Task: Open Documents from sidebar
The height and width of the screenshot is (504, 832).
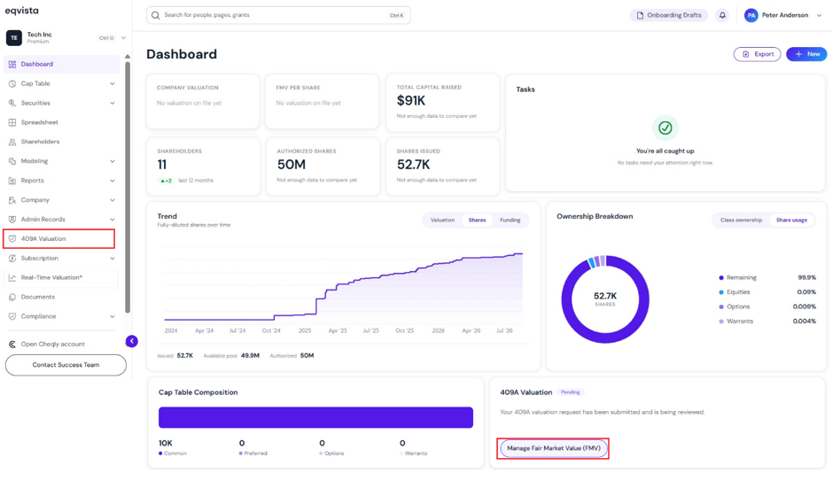Action: [61, 297]
